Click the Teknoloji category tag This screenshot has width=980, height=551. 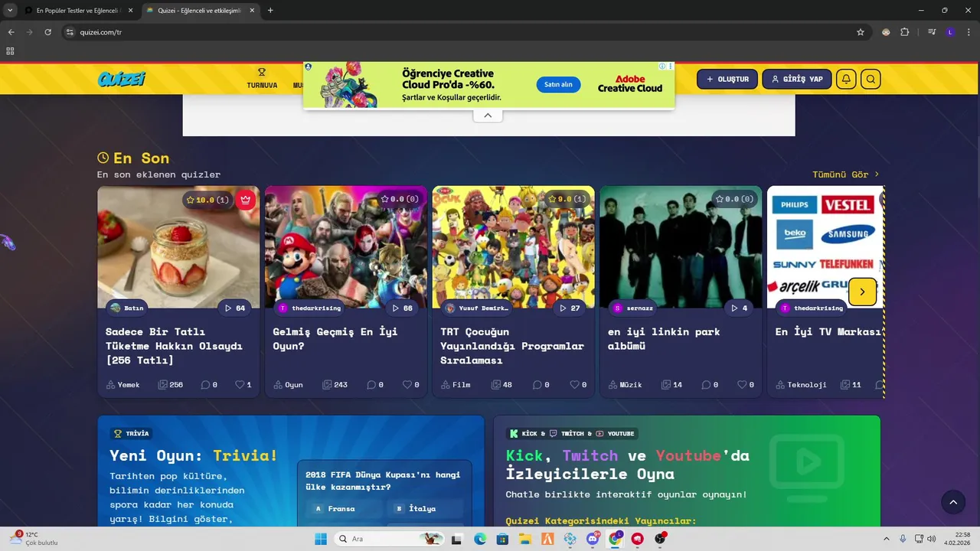[x=801, y=384]
